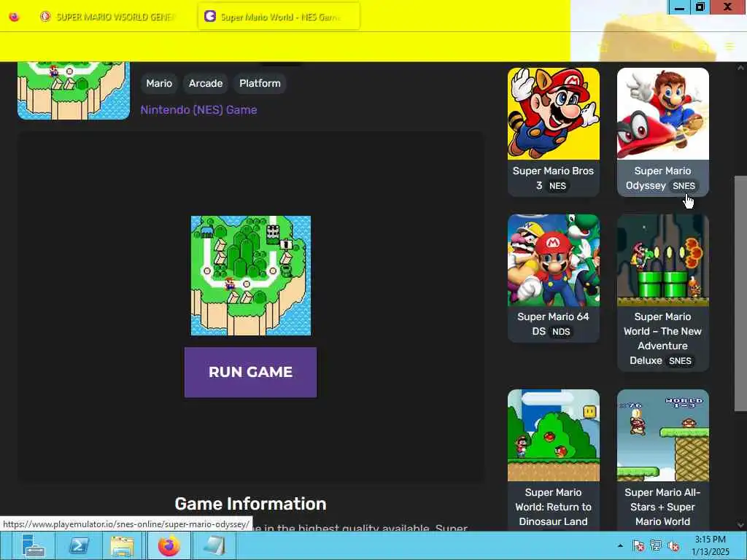
Task: Select the Super Mario World - NES Game tab
Action: 279,17
